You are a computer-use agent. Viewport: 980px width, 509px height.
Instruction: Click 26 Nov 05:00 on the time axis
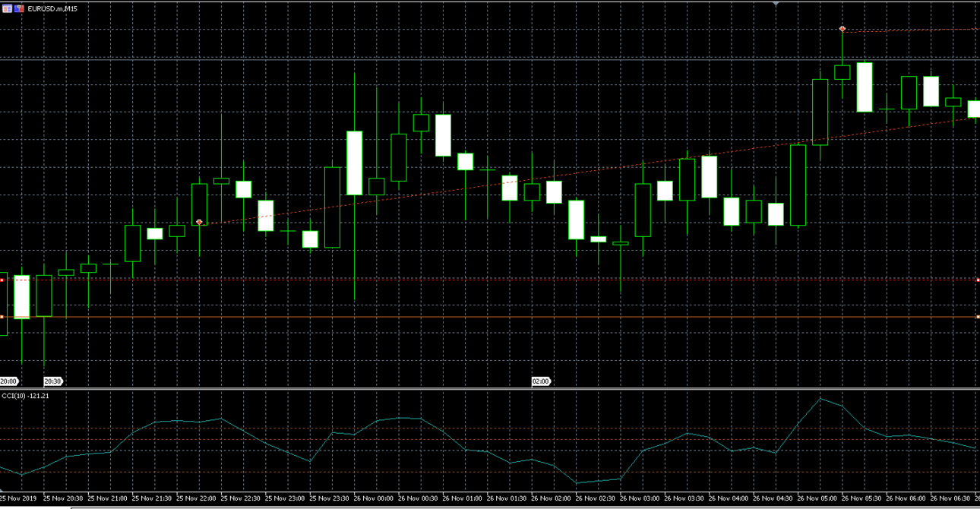(x=817, y=498)
